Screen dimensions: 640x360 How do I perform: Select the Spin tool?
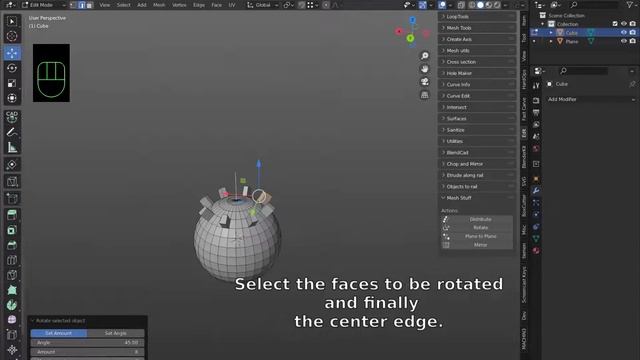12,305
